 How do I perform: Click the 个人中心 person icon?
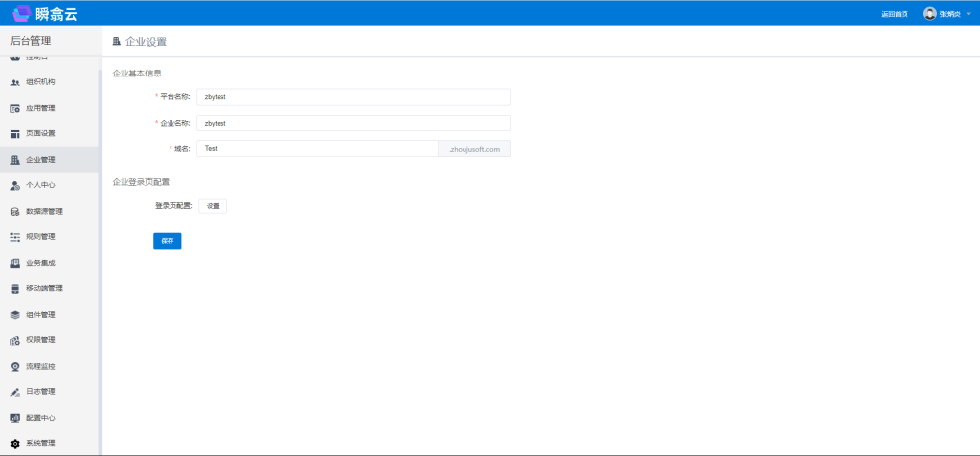15,185
